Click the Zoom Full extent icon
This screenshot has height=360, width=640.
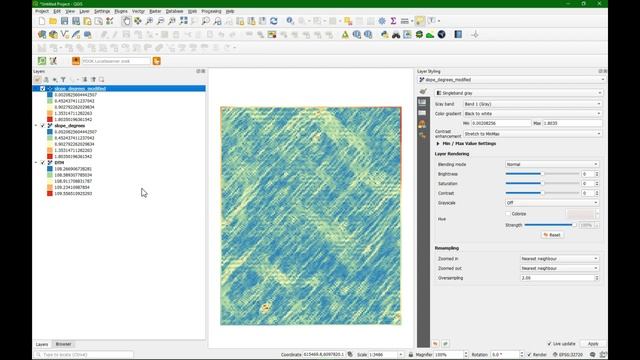pyautogui.click(x=184, y=21)
